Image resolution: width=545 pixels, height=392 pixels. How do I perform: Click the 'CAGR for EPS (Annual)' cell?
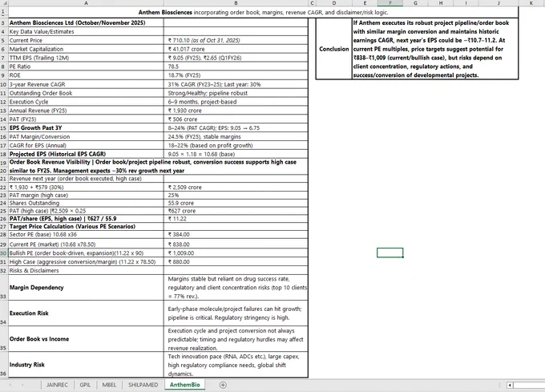[86, 145]
